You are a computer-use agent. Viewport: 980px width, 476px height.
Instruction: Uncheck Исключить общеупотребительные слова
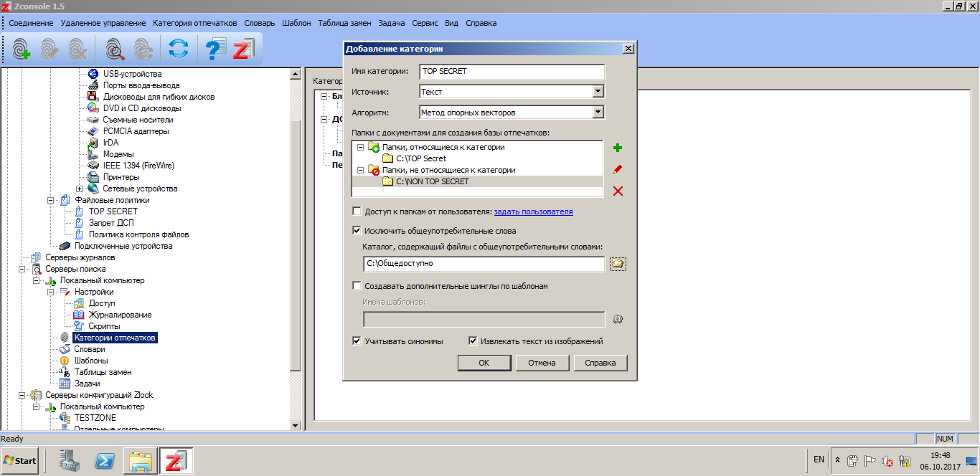[357, 231]
